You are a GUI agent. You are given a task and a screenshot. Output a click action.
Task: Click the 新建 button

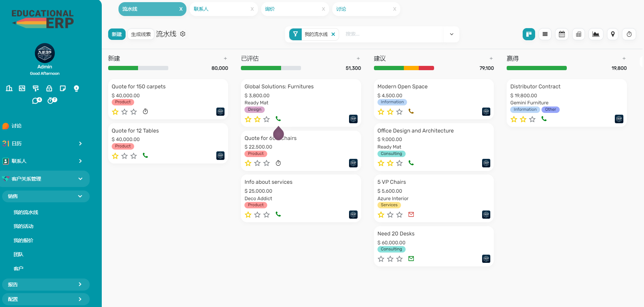tap(117, 34)
